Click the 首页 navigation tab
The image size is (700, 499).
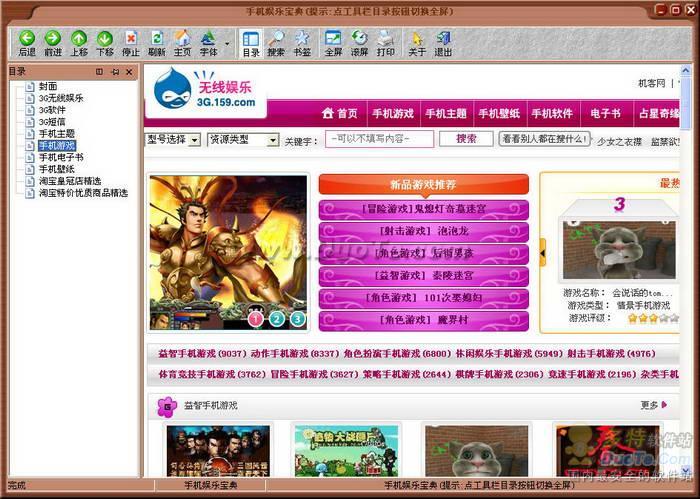click(x=340, y=113)
